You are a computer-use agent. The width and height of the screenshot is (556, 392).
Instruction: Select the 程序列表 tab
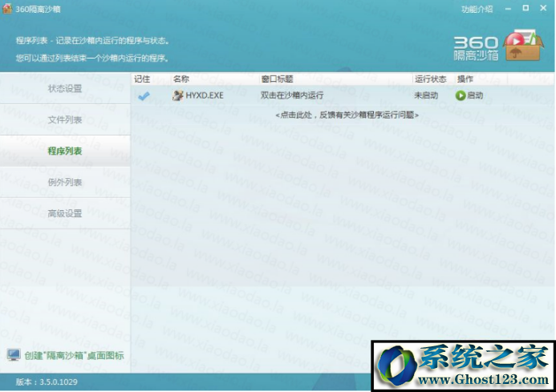pos(65,151)
